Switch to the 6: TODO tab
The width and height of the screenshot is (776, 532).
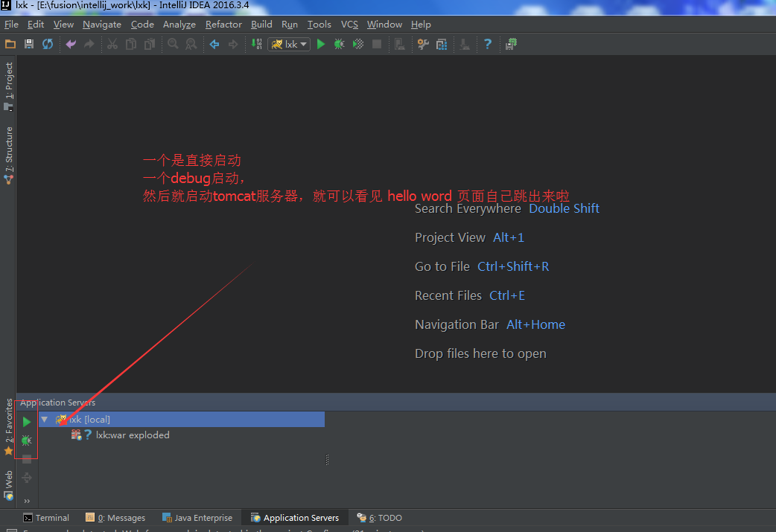pos(380,518)
